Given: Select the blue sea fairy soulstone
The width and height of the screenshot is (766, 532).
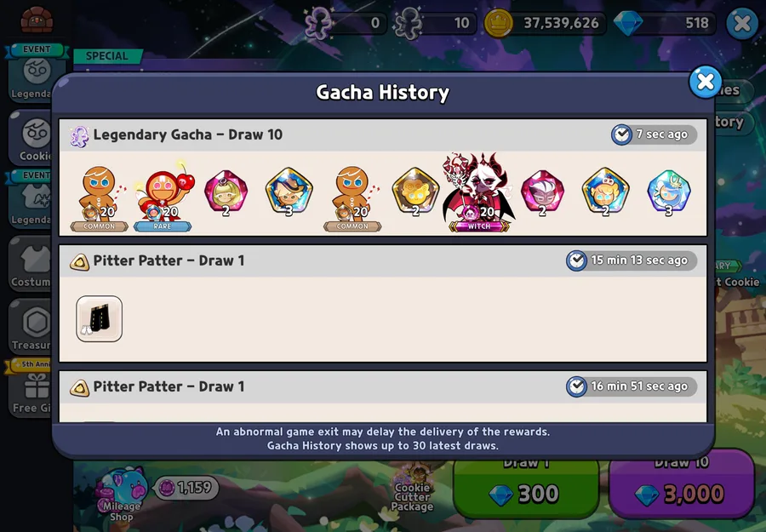Looking at the screenshot, I should 669,192.
